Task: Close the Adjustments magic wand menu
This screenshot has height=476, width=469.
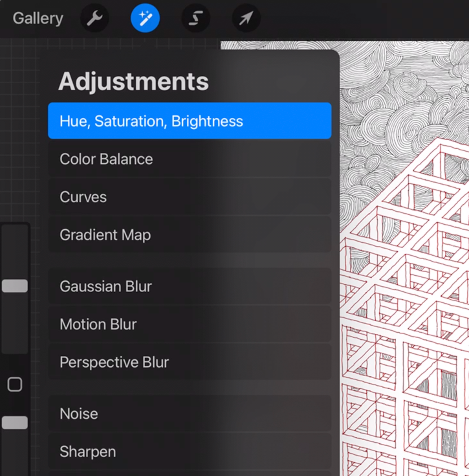Action: click(x=145, y=18)
